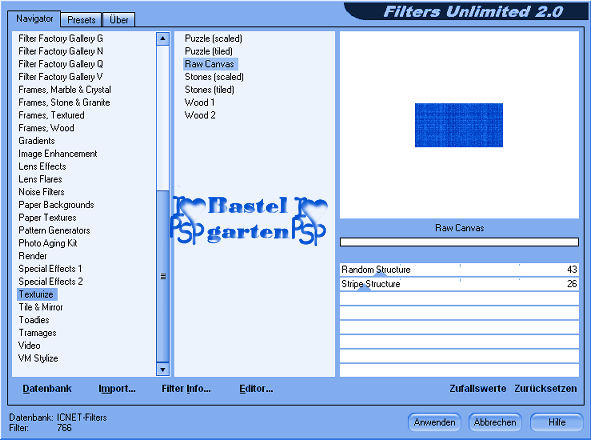This screenshot has width=591, height=440.
Task: Apply the filter with Anwenden
Action: pos(434,423)
